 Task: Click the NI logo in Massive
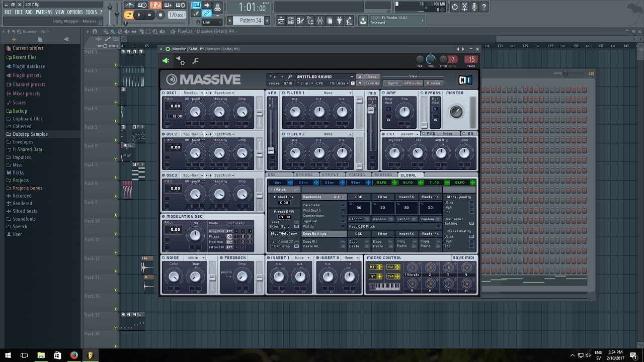[x=466, y=80]
